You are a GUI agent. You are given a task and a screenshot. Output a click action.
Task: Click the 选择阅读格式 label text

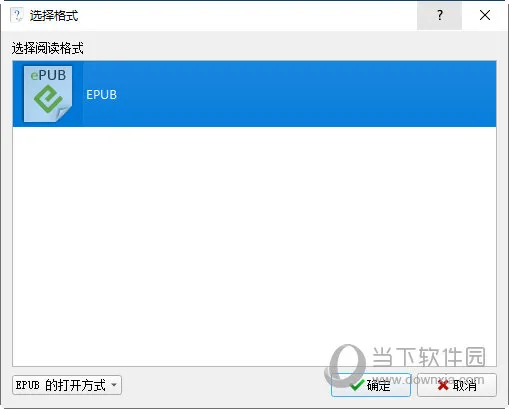point(48,48)
